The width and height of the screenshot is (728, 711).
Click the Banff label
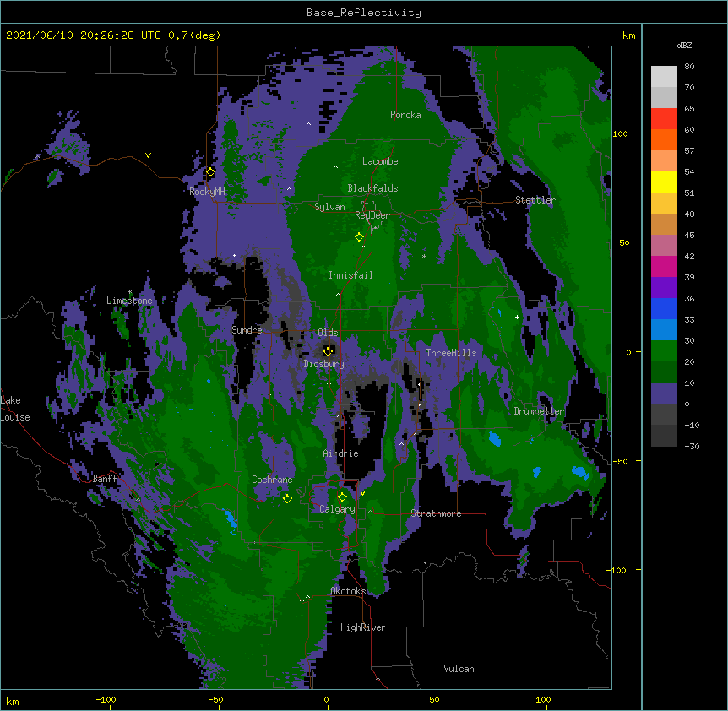coord(106,479)
